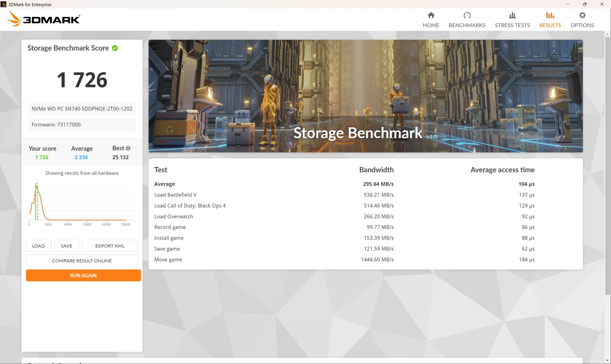
Task: Go to the STRESS TESTS tab label
Action: coord(512,25)
